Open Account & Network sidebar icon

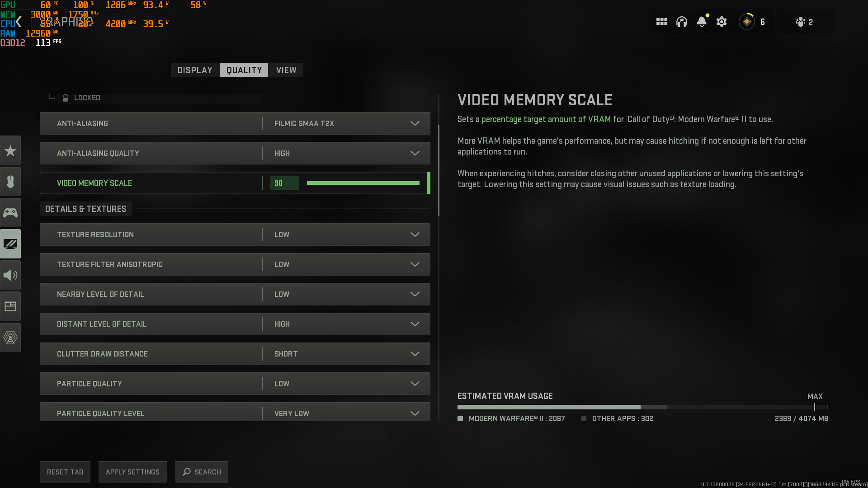point(10,338)
